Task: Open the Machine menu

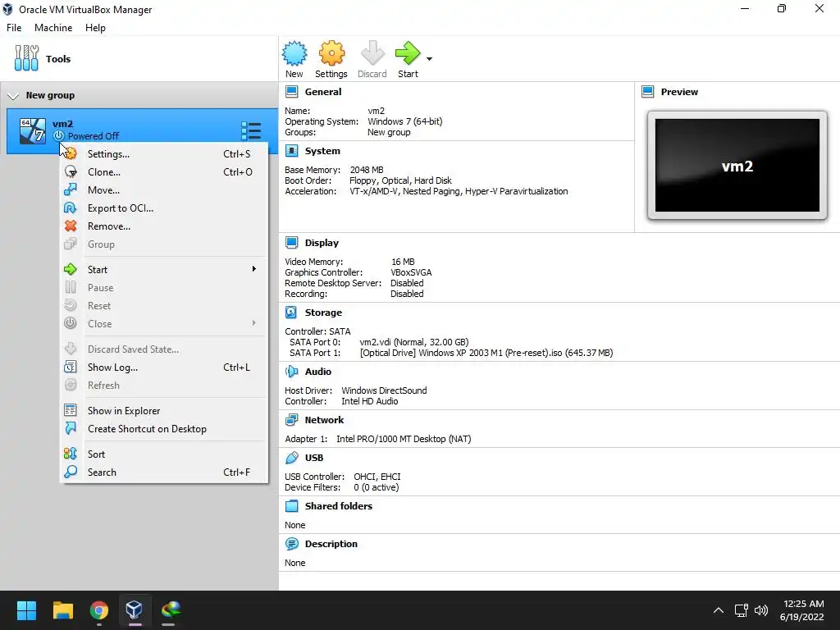Action: [x=53, y=28]
